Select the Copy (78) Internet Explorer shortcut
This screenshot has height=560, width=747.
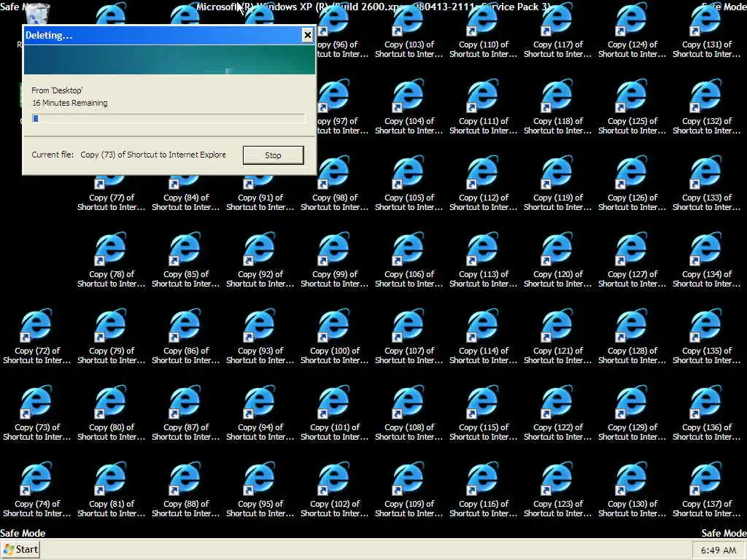(x=112, y=260)
